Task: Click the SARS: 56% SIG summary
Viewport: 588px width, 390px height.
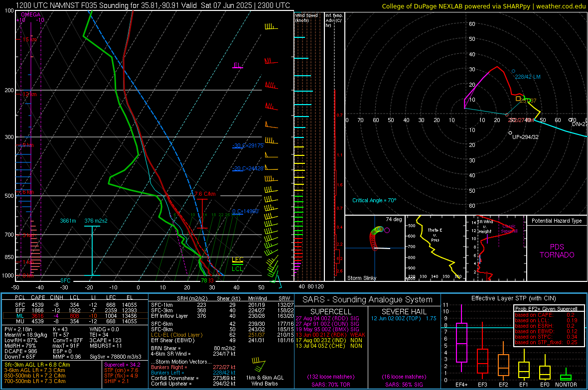Action: click(x=404, y=385)
